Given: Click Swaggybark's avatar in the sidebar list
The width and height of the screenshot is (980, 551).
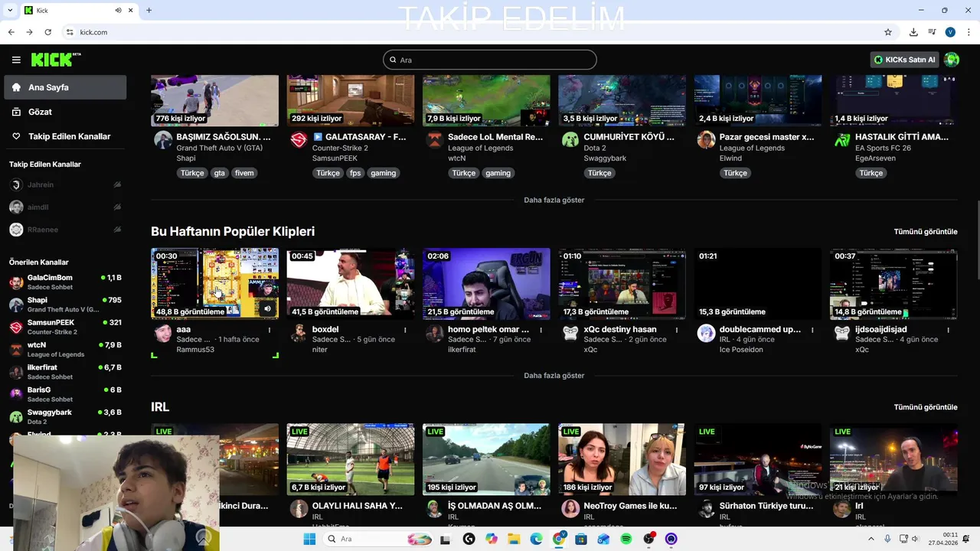Looking at the screenshot, I should (x=16, y=416).
